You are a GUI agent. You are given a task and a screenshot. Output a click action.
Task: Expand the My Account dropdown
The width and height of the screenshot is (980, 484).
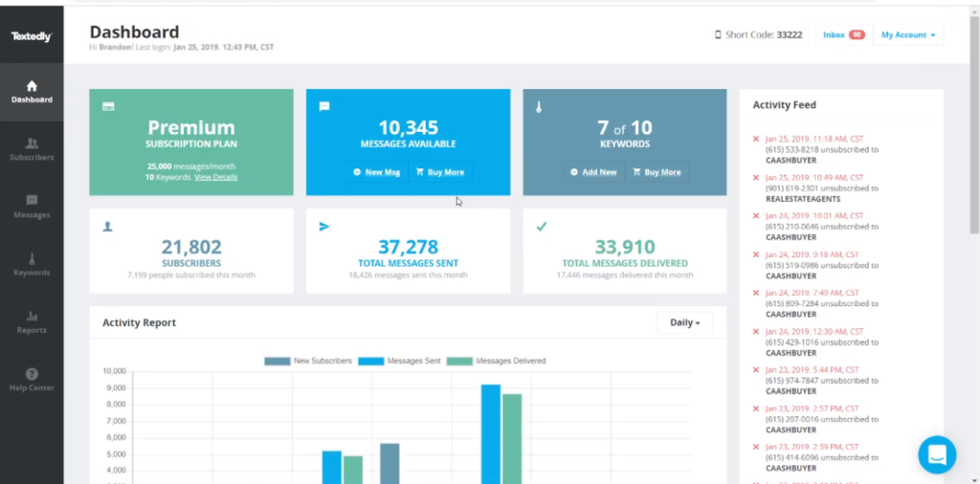click(x=908, y=35)
